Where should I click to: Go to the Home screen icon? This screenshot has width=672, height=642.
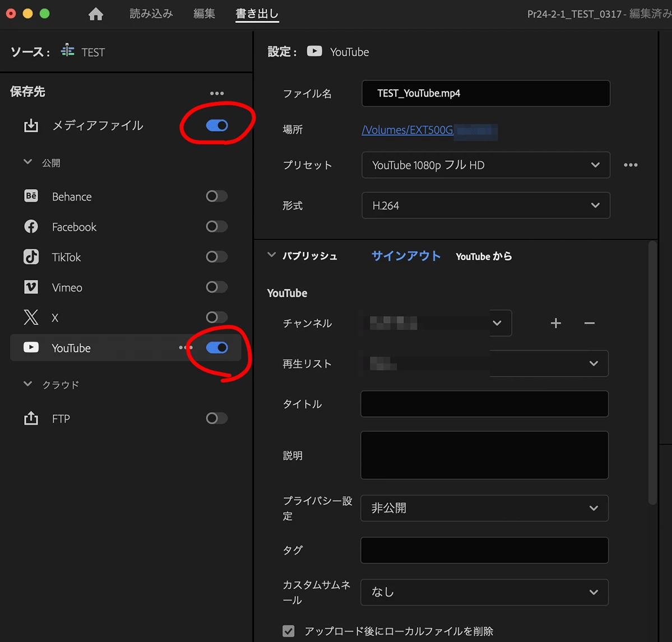[96, 13]
